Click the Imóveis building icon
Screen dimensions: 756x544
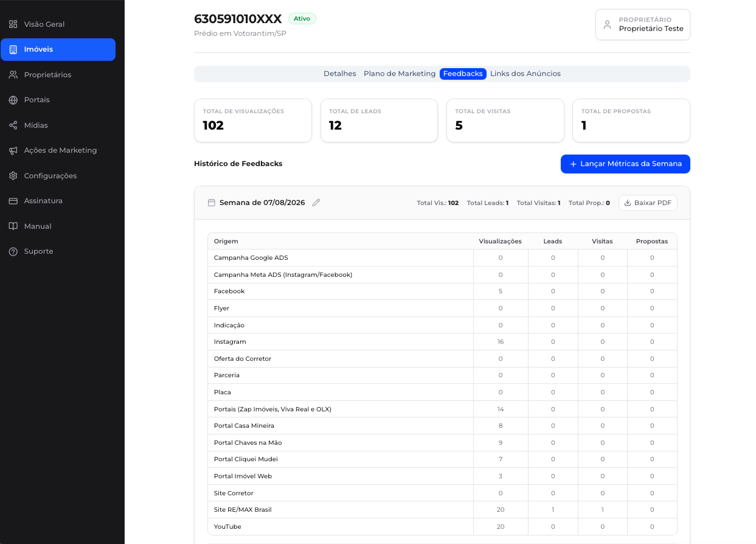click(13, 49)
